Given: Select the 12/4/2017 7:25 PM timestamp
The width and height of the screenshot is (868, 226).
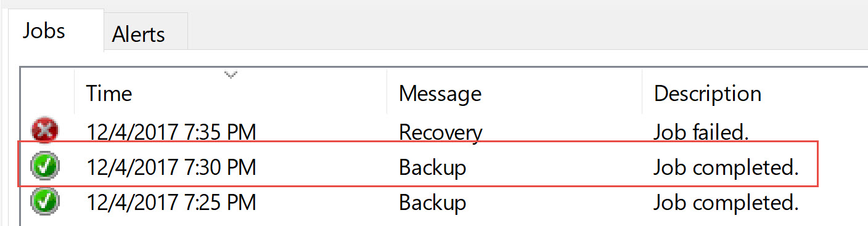Looking at the screenshot, I should (x=171, y=203).
